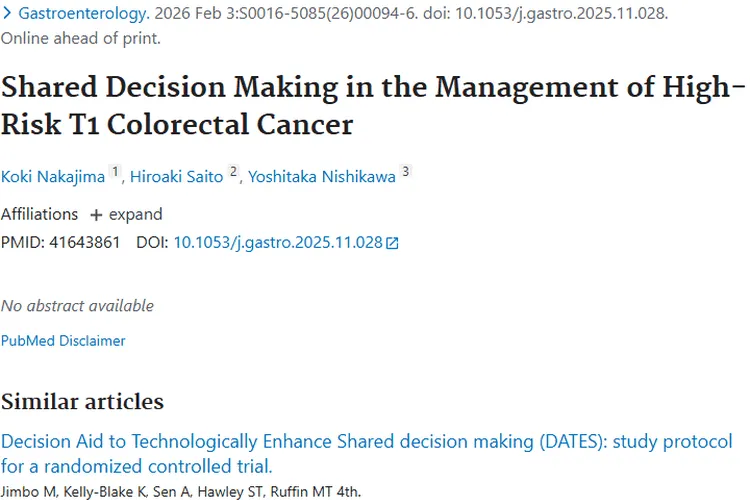Click the external link icon after DOI

coord(392,243)
